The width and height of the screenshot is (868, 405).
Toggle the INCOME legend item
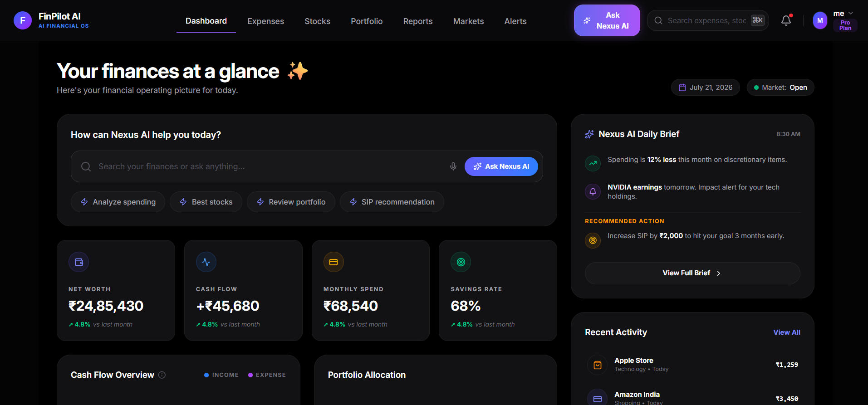coord(221,375)
